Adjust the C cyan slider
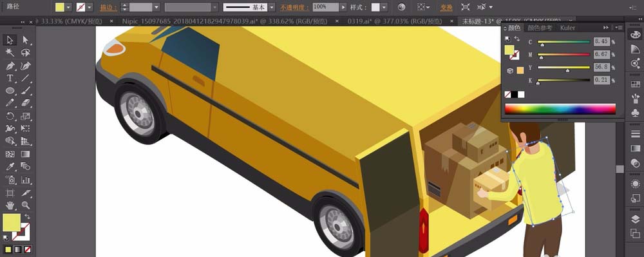 563,42
